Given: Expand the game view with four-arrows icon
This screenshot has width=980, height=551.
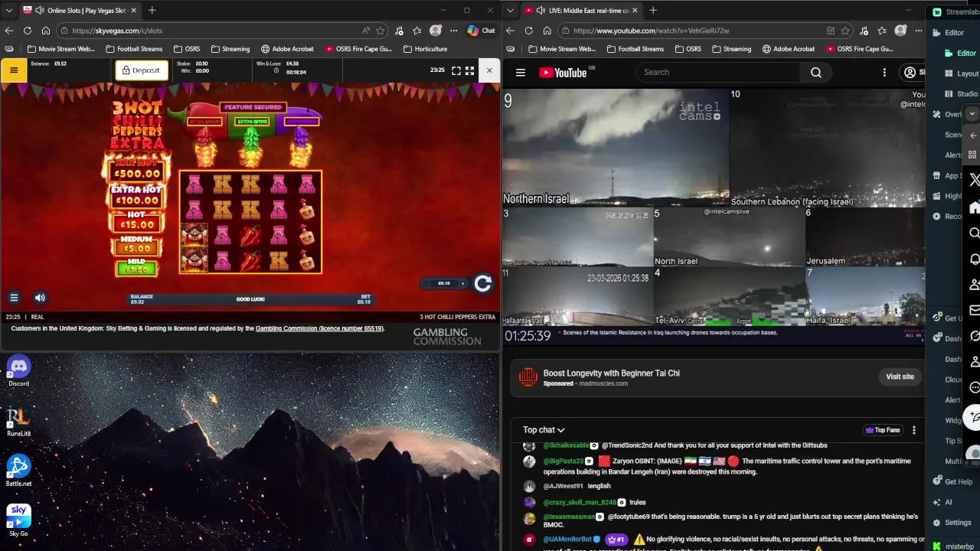Looking at the screenshot, I should [x=470, y=70].
